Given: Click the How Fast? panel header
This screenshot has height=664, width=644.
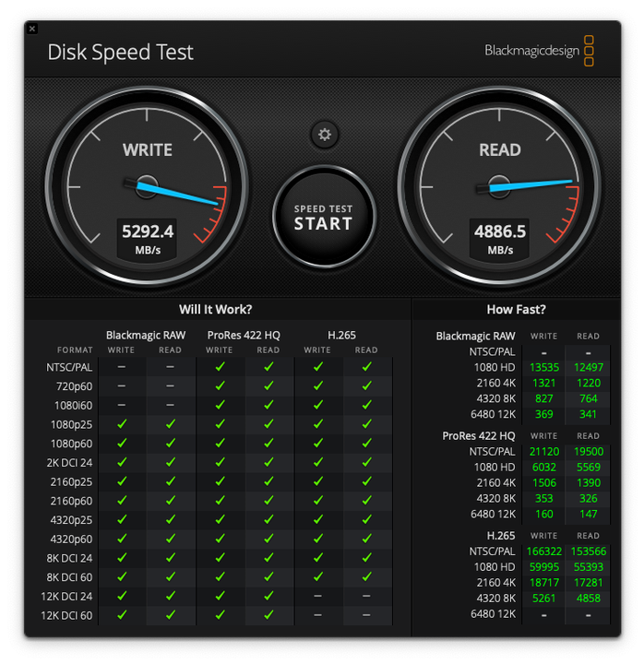Looking at the screenshot, I should (x=516, y=310).
